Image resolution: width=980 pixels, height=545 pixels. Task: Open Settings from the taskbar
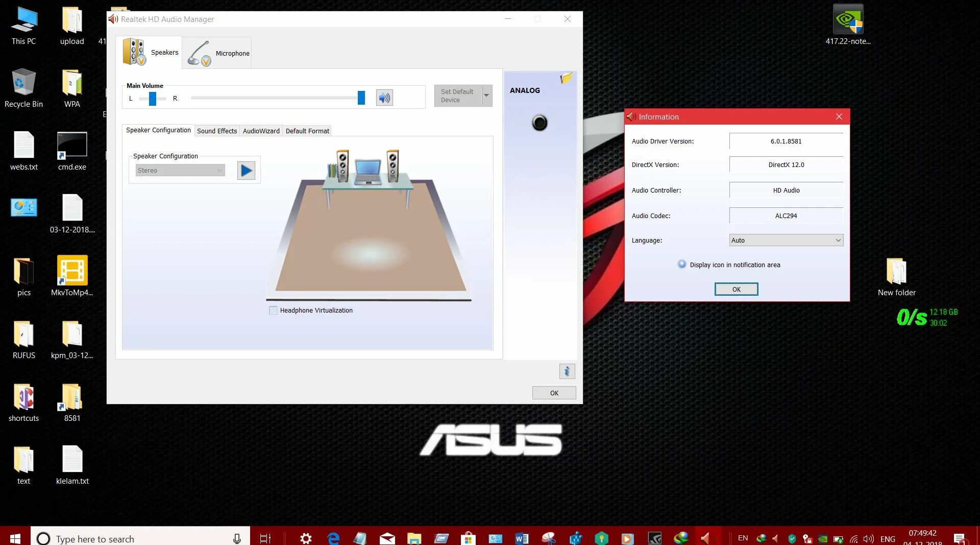point(306,538)
